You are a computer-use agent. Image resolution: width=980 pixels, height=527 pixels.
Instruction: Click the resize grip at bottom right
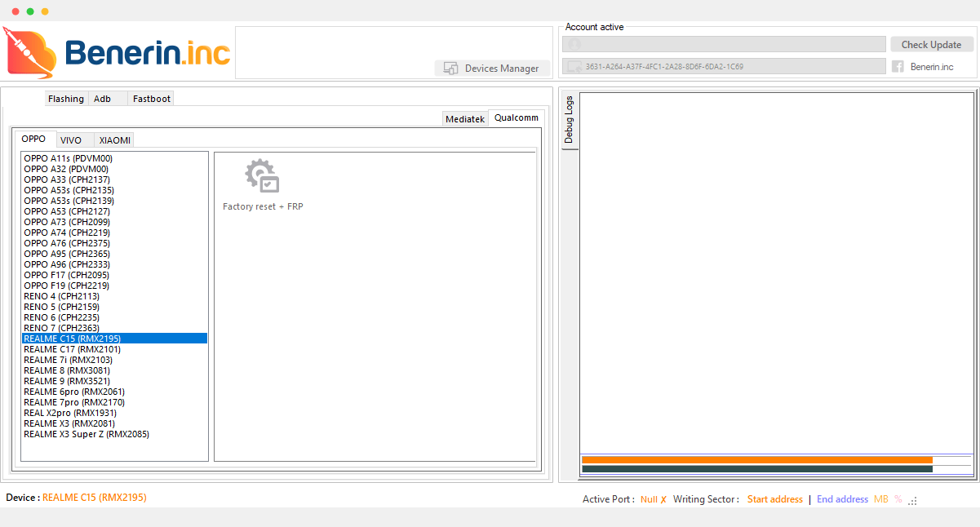(912, 500)
